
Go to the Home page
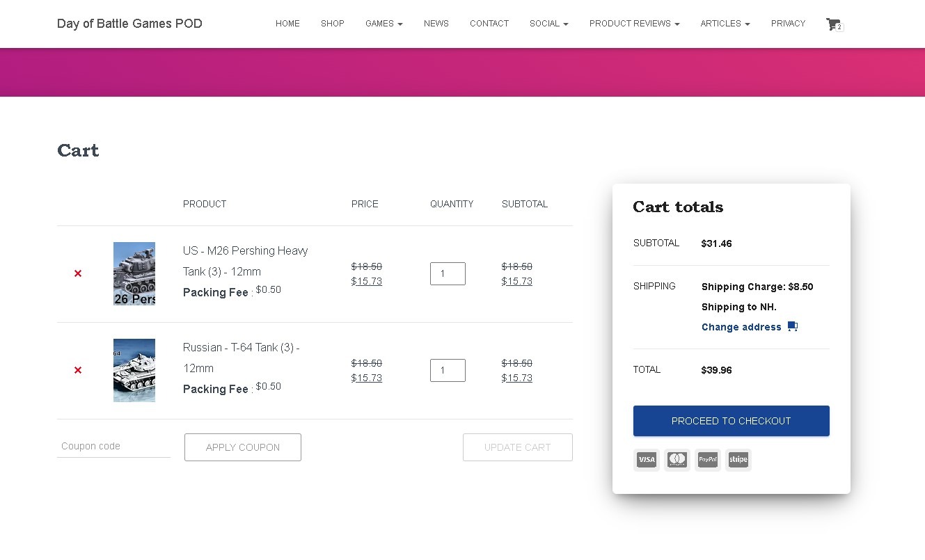(287, 24)
